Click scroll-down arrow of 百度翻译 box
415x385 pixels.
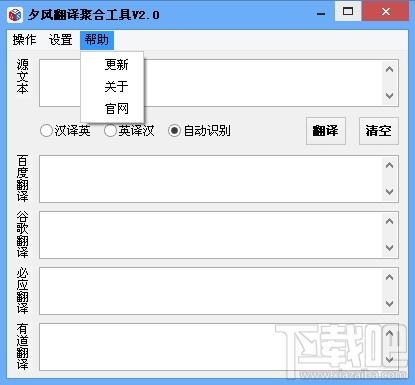coord(389,192)
